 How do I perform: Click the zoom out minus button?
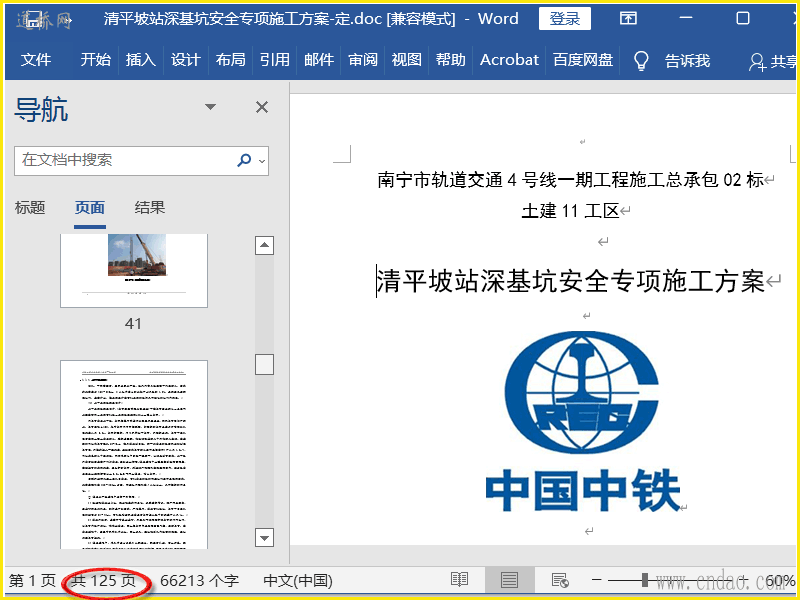597,580
